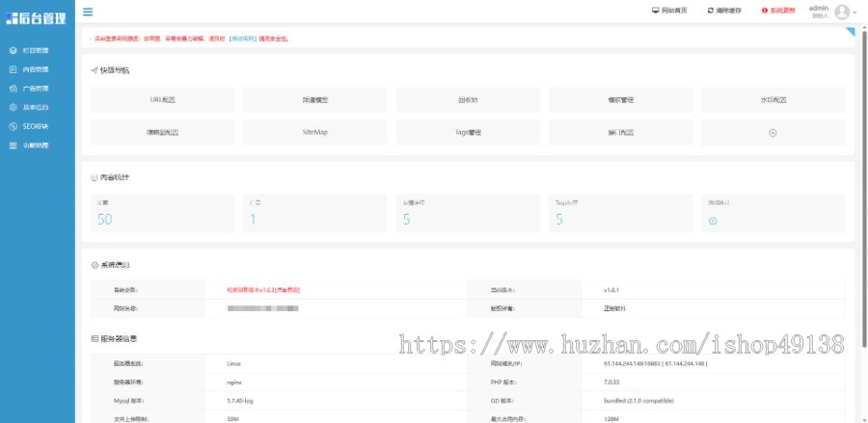This screenshot has width=868, height=423.
Task: Click the 50M upload limit value
Action: [x=232, y=419]
